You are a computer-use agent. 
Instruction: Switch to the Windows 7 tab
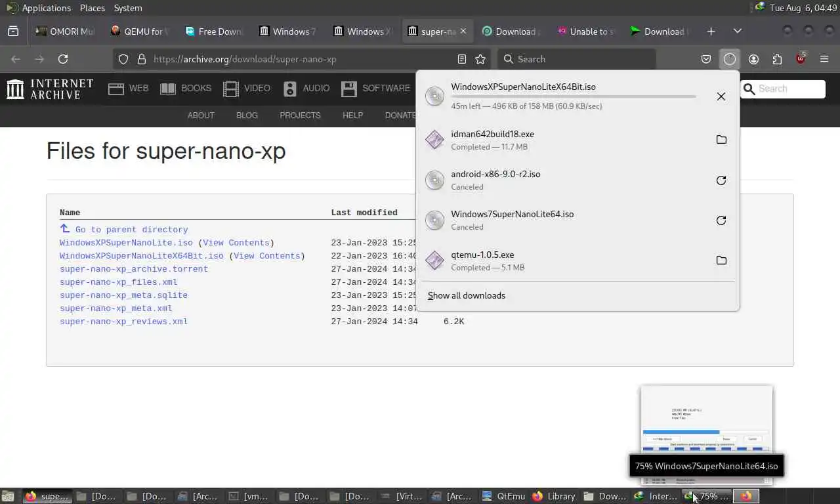[x=288, y=31]
